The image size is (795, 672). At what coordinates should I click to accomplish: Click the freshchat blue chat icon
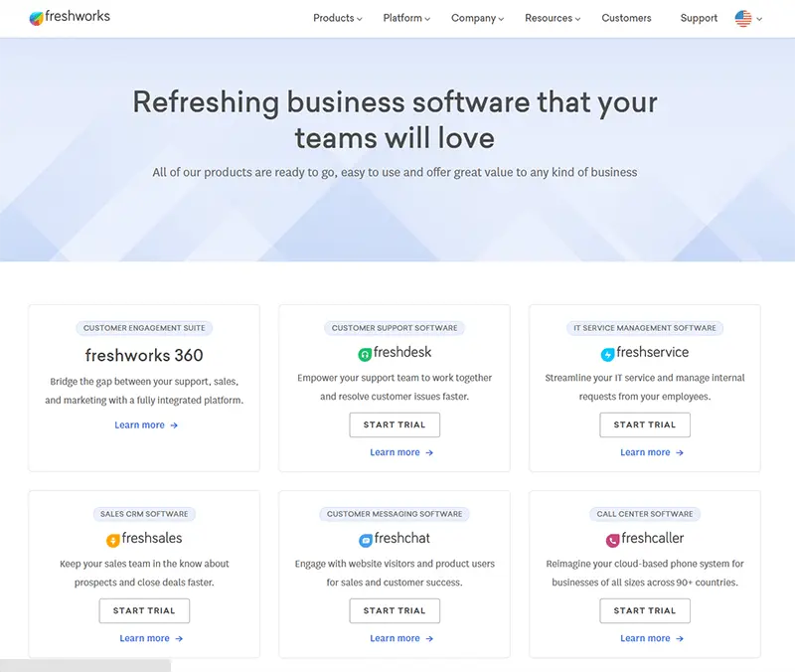[366, 541]
